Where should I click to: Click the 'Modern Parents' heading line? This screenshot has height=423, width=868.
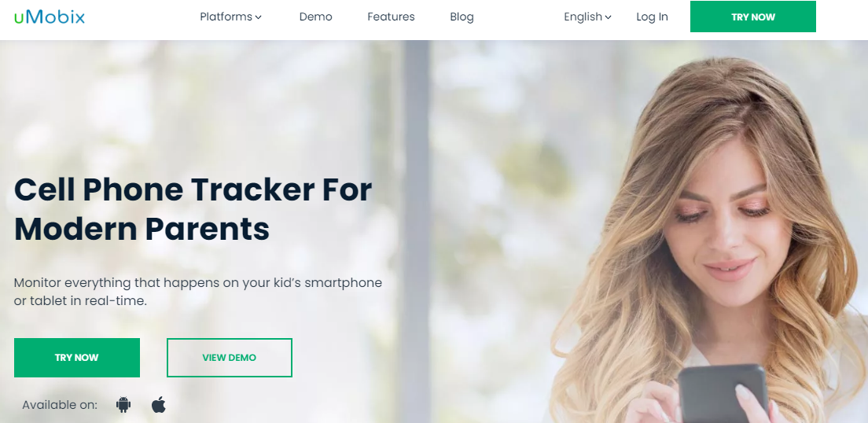coord(142,229)
